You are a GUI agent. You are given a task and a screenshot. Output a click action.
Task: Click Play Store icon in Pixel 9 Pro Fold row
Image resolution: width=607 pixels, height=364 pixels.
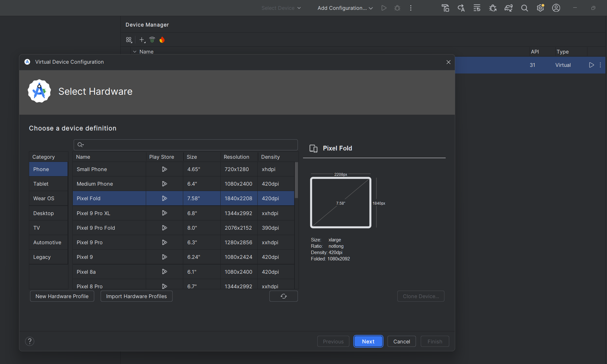pos(165,228)
